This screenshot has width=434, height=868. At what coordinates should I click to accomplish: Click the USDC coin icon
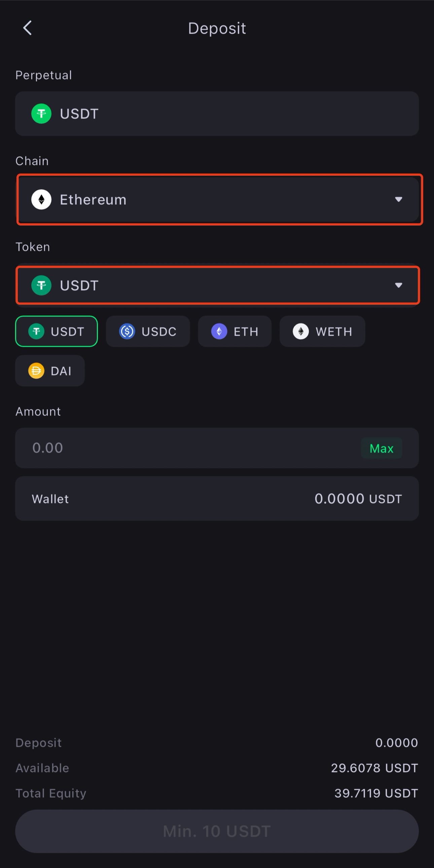(x=127, y=332)
